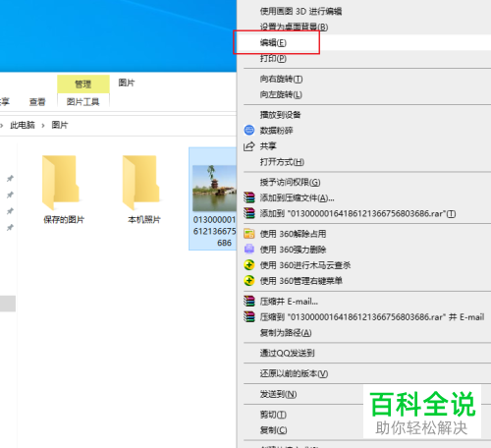
Task: Choose 添加到压缩文件(A)...
Action: point(297,197)
